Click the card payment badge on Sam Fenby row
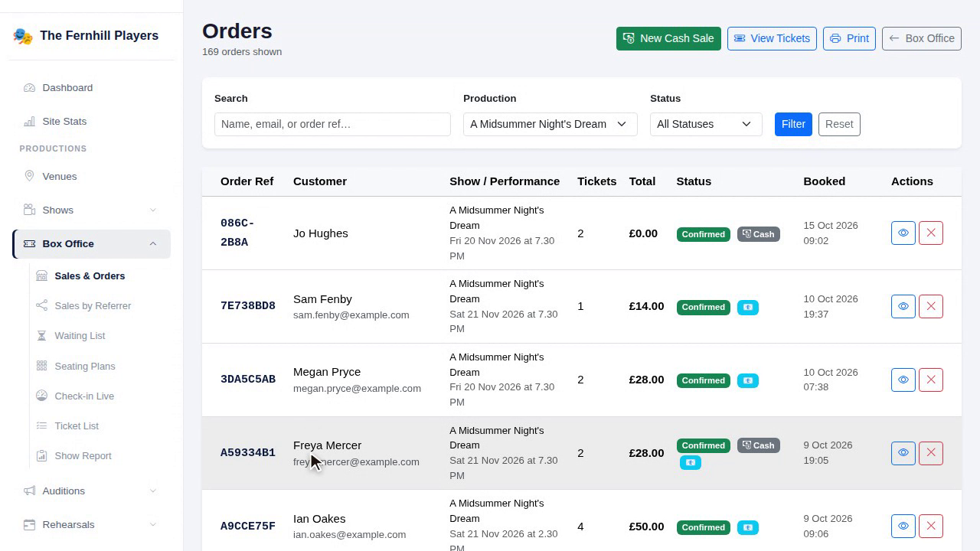 coord(748,307)
